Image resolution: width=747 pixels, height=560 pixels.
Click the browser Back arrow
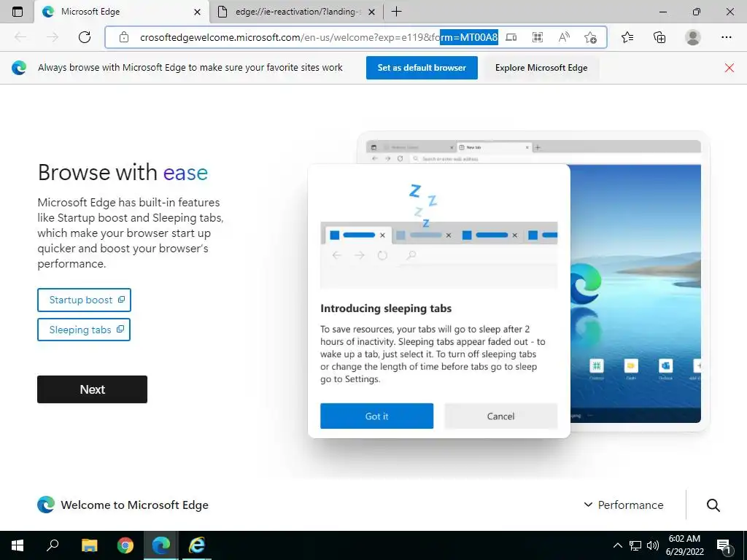click(20, 37)
